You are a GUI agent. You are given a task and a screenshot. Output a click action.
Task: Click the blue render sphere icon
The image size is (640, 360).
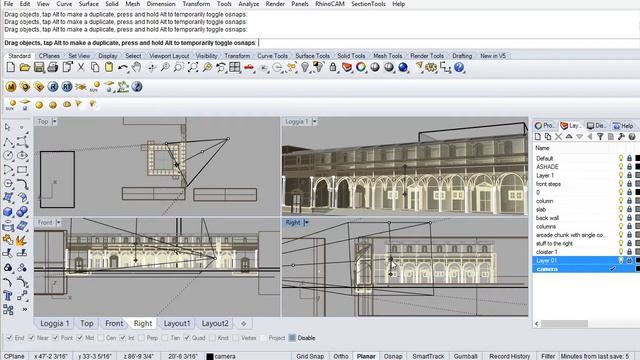tap(403, 67)
